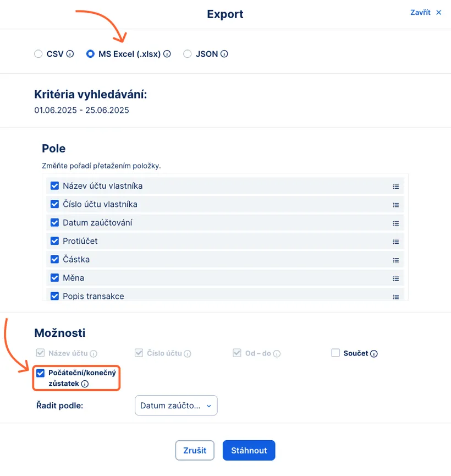The height and width of the screenshot is (476, 451).
Task: Click the info icon beside Součet
Action: pyautogui.click(x=373, y=353)
